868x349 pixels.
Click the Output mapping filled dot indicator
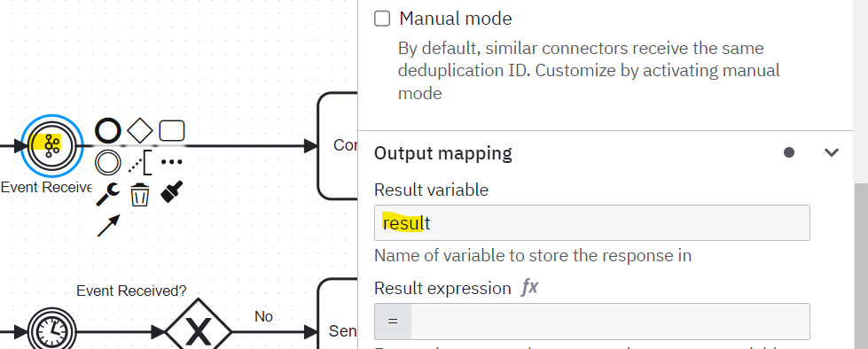pyautogui.click(x=789, y=152)
